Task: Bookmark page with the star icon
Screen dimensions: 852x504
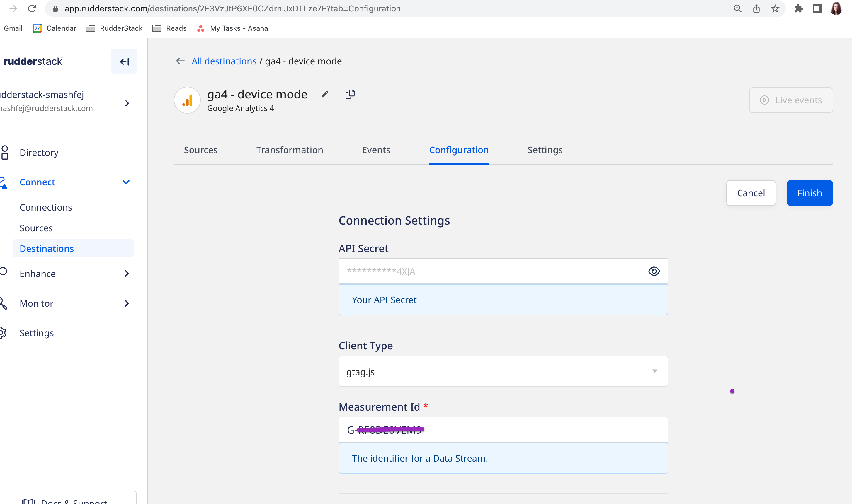Action: (x=775, y=8)
